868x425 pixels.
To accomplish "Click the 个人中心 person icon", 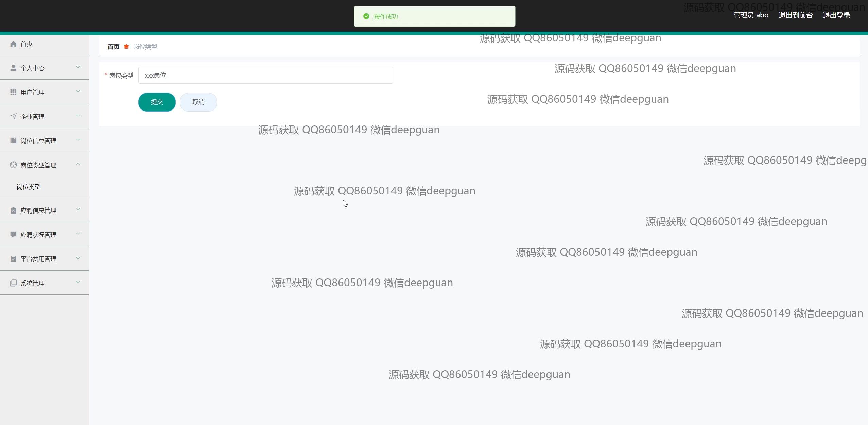I will (x=13, y=68).
